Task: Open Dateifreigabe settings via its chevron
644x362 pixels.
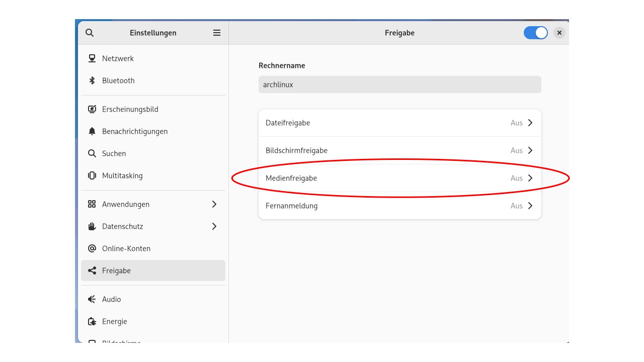Action: [x=530, y=123]
